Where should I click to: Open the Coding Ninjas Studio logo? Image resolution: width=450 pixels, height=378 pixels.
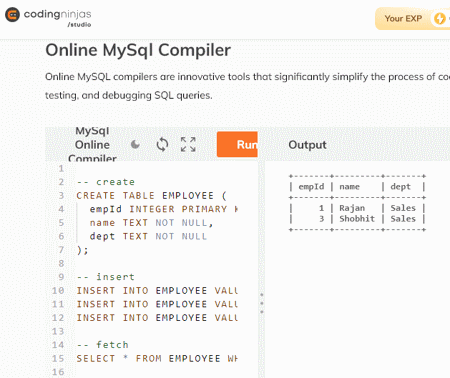[48, 16]
